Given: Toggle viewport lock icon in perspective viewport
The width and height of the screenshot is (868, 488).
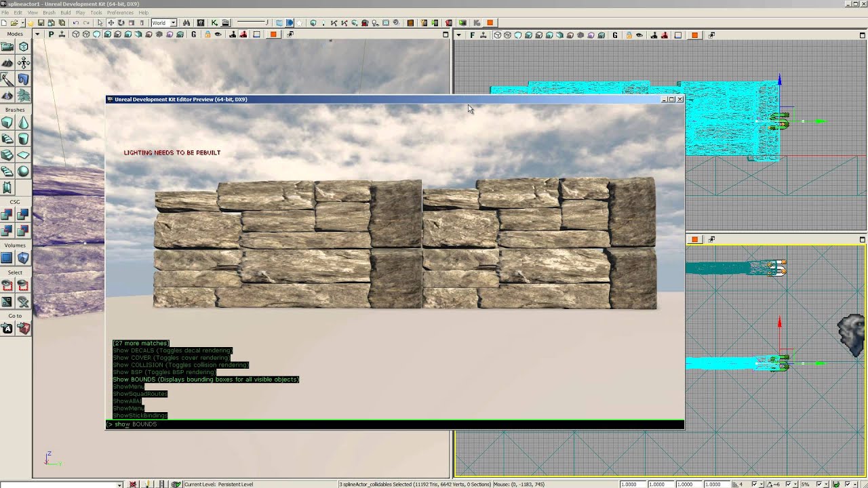Looking at the screenshot, I should (208, 35).
